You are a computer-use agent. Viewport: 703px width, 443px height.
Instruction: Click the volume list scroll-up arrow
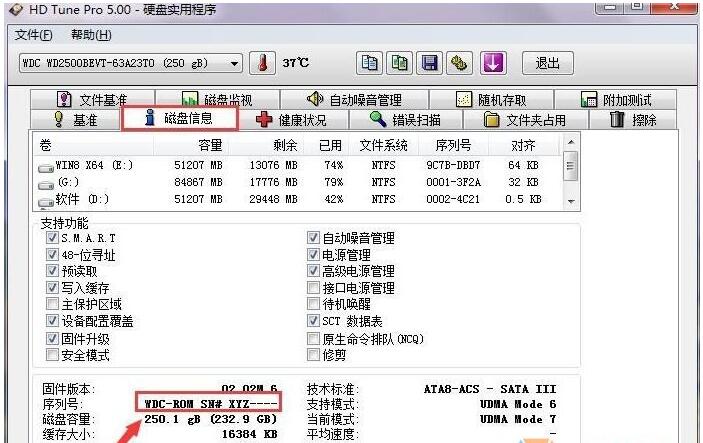tap(570, 142)
